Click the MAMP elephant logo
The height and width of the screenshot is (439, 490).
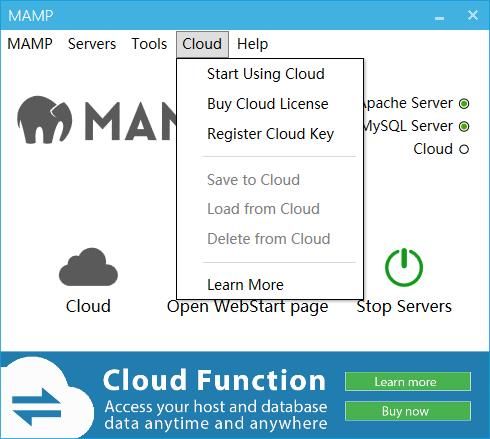coord(45,120)
